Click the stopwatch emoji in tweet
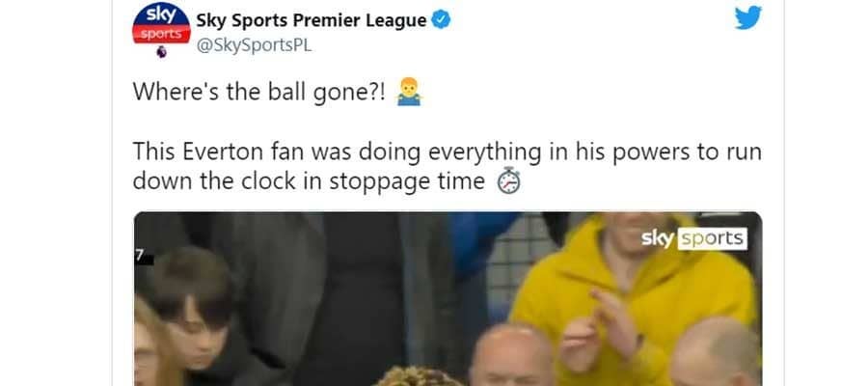 click(508, 180)
